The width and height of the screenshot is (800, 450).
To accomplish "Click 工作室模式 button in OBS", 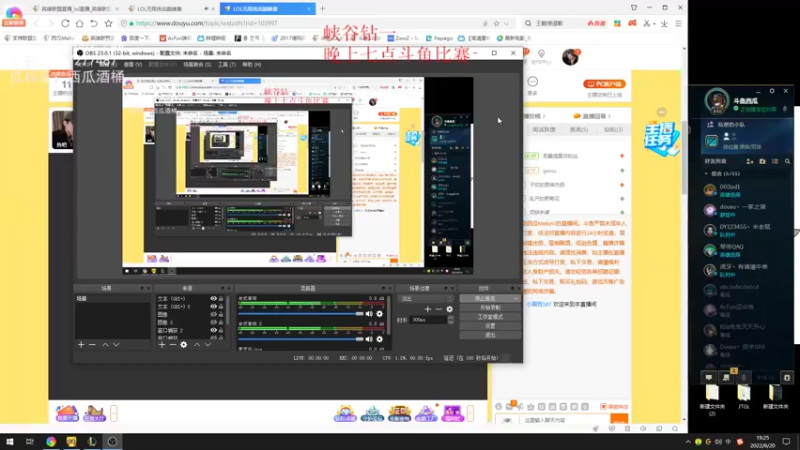I will (490, 317).
